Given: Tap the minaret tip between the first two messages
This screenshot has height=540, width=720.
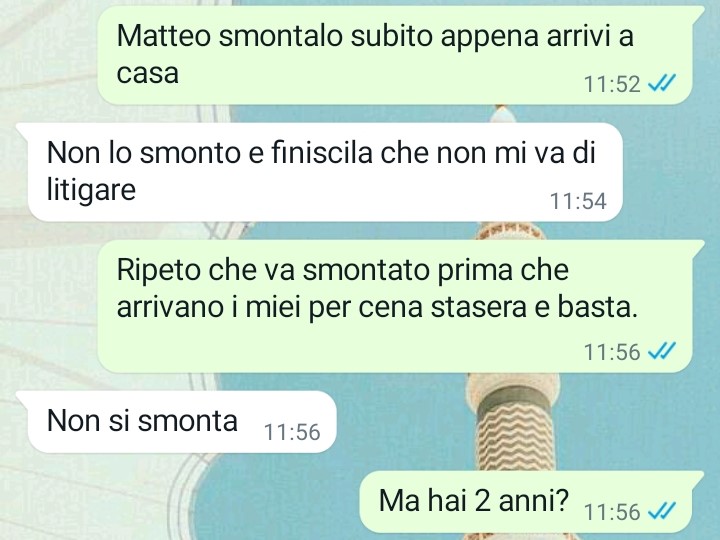Looking at the screenshot, I should [503, 114].
